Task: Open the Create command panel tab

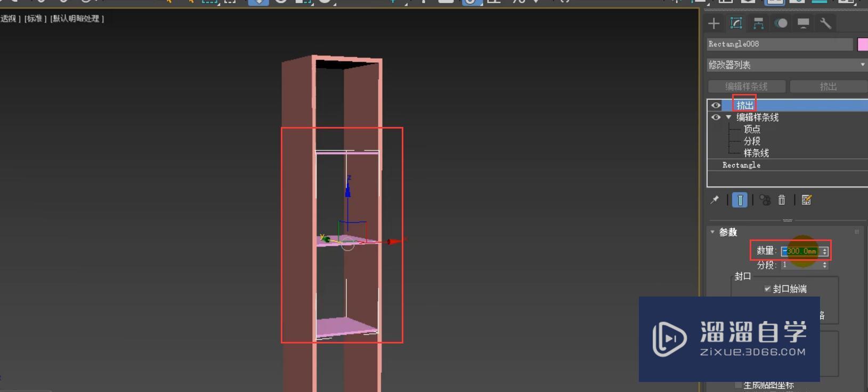Action: tap(713, 23)
